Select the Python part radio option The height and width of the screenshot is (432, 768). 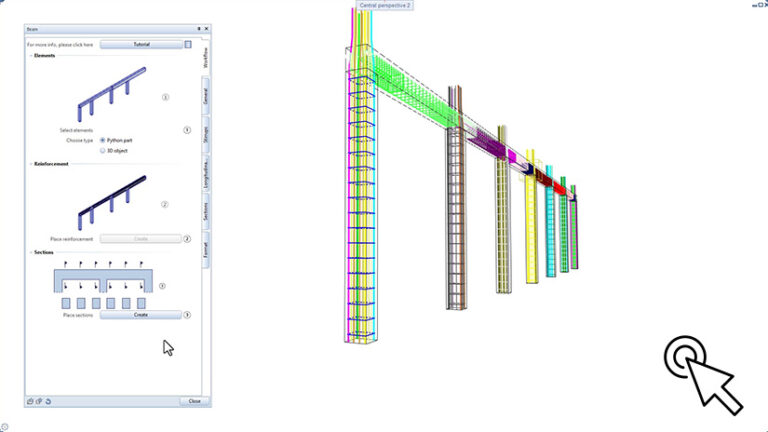click(x=103, y=140)
